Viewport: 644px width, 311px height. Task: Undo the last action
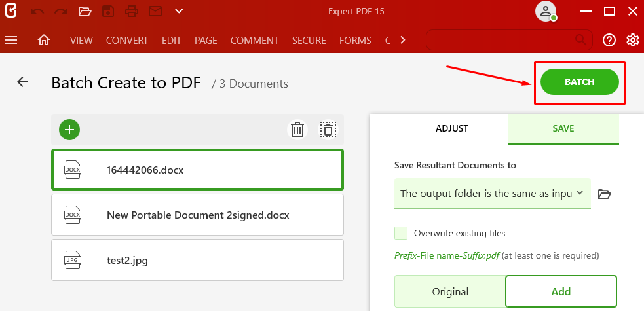[x=37, y=11]
